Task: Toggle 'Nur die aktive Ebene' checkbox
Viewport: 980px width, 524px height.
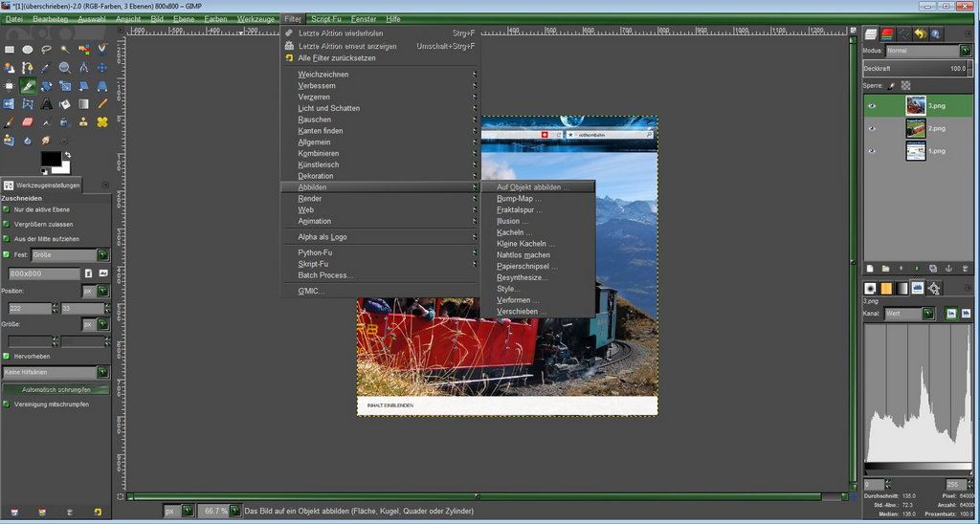Action: (7, 209)
